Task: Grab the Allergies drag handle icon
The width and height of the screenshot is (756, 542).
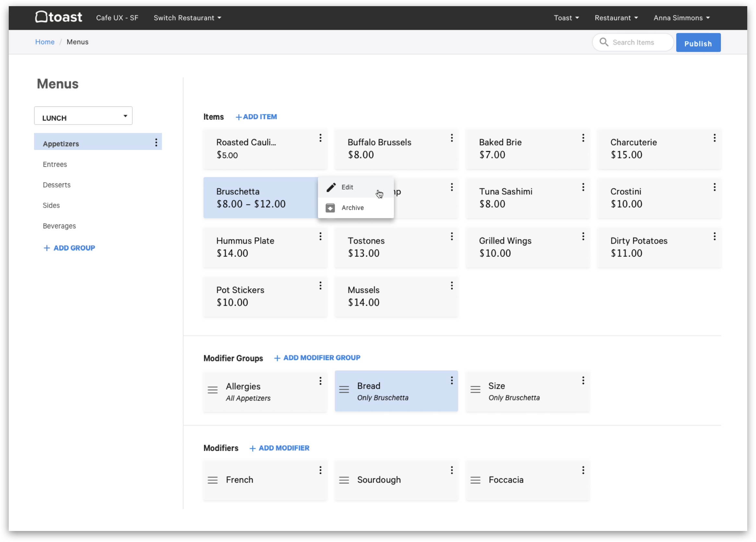Action: point(213,390)
